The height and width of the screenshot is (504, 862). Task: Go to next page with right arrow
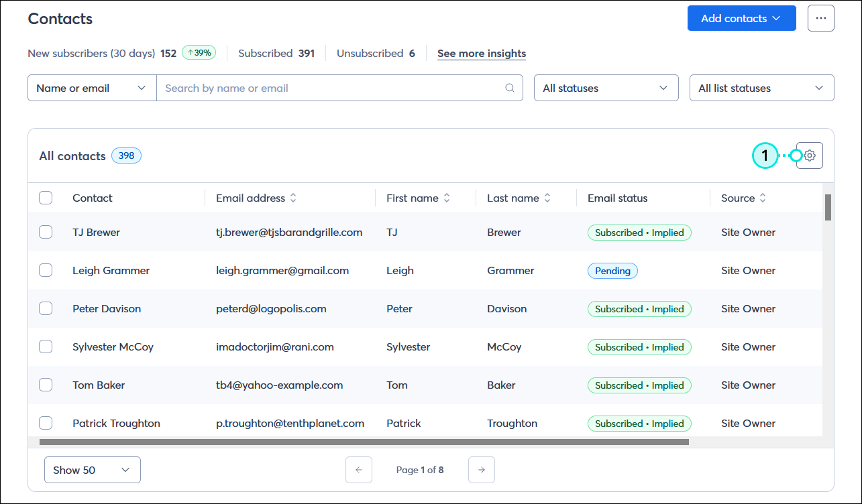pos(481,469)
